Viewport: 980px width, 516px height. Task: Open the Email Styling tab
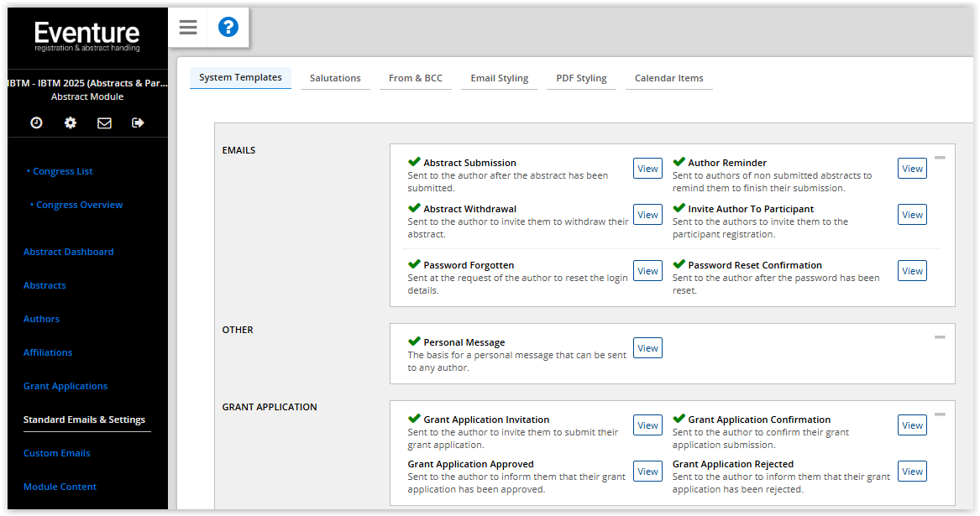click(499, 77)
